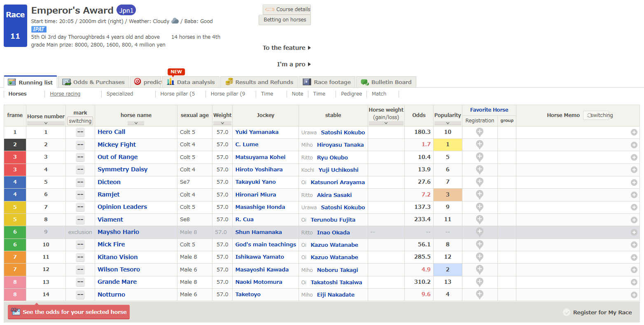The width and height of the screenshot is (644, 325).
Task: Add Wilson Tesoro to favorites
Action: (479, 269)
